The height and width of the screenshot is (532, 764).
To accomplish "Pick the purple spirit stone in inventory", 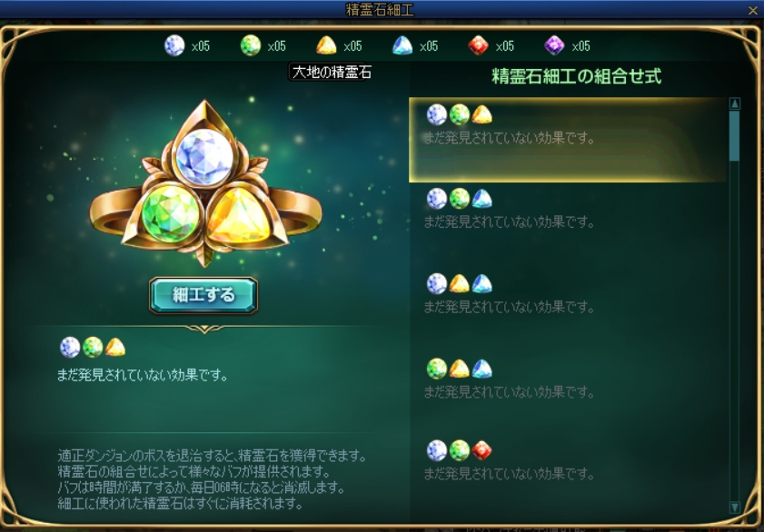I will (554, 45).
